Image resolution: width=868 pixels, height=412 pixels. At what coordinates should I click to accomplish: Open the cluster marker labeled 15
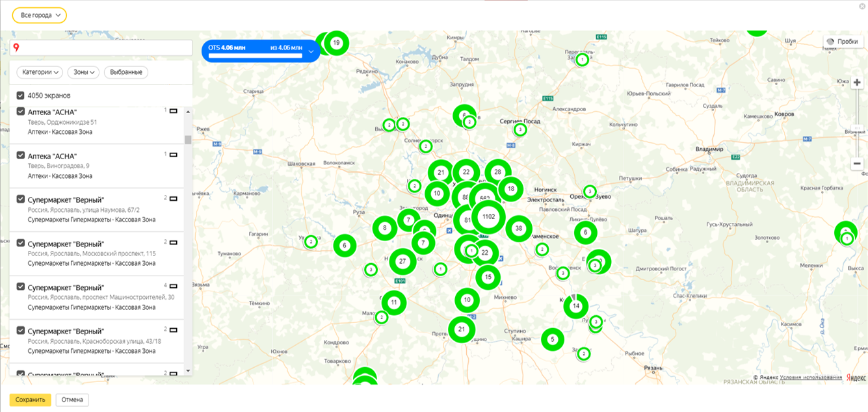pyautogui.click(x=488, y=277)
